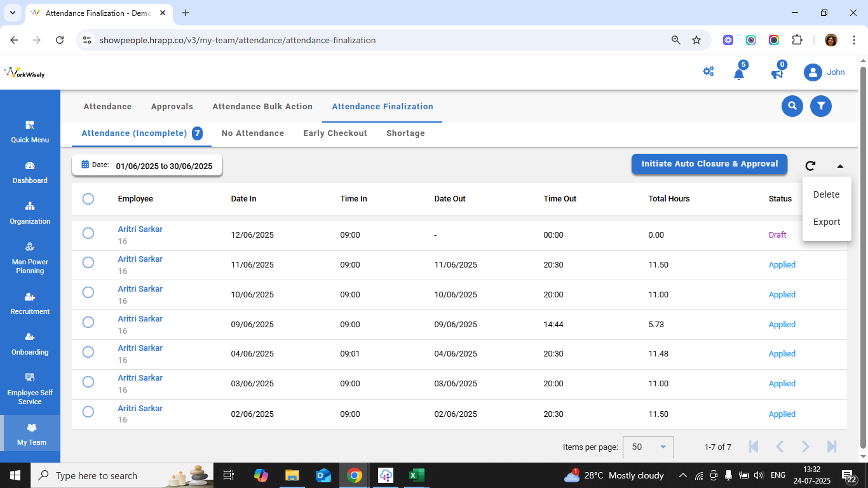Image resolution: width=868 pixels, height=488 pixels.
Task: Click Initiate Auto Closure & Approval button
Action: [x=709, y=164]
